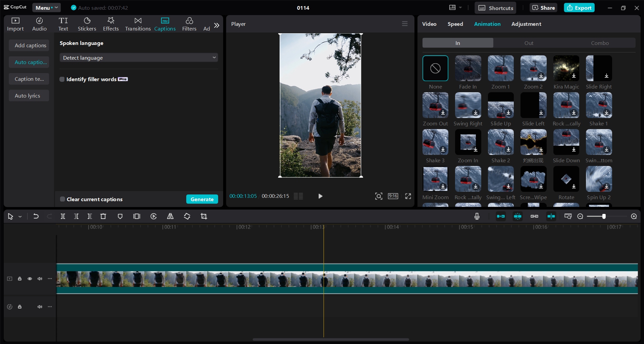This screenshot has height=344, width=644.
Task: Select the Split tool in the timeline toolbar
Action: [x=63, y=216]
